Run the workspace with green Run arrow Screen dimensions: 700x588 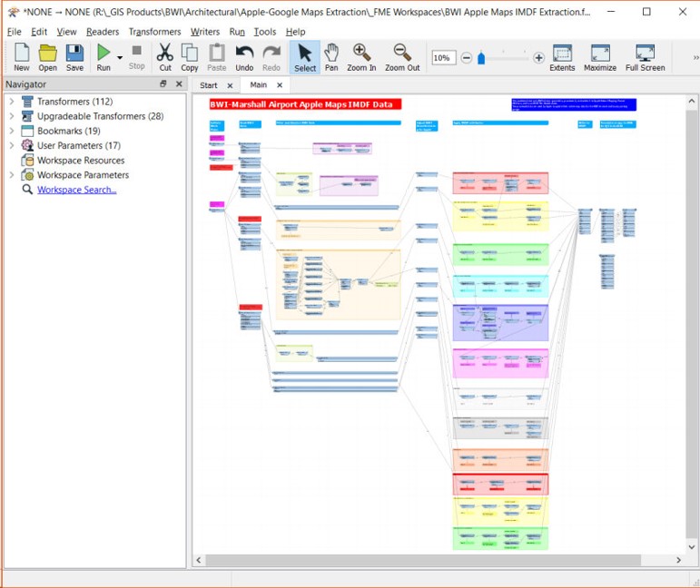(104, 57)
